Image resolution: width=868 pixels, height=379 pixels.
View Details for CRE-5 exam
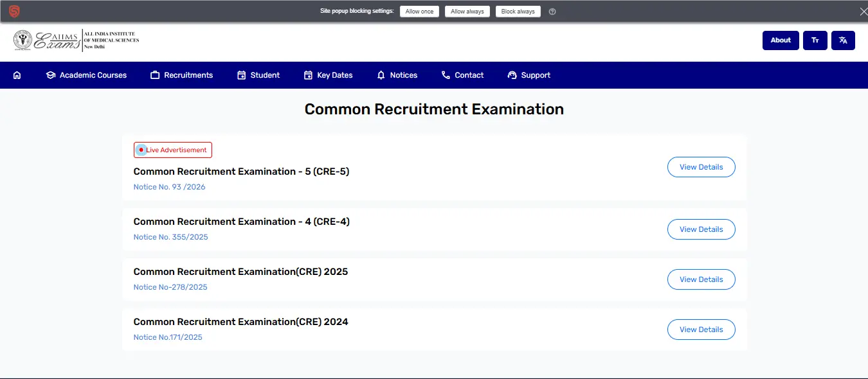click(701, 167)
